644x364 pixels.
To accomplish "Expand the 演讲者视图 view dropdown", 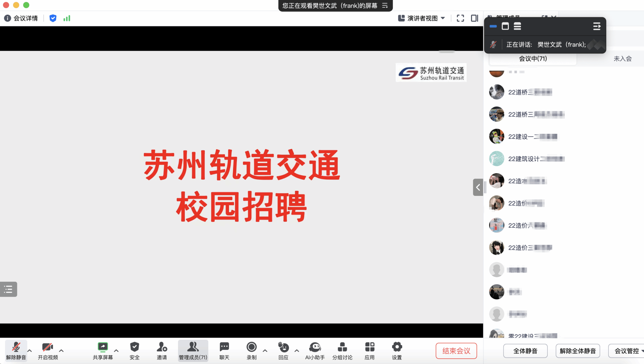I will pyautogui.click(x=422, y=18).
